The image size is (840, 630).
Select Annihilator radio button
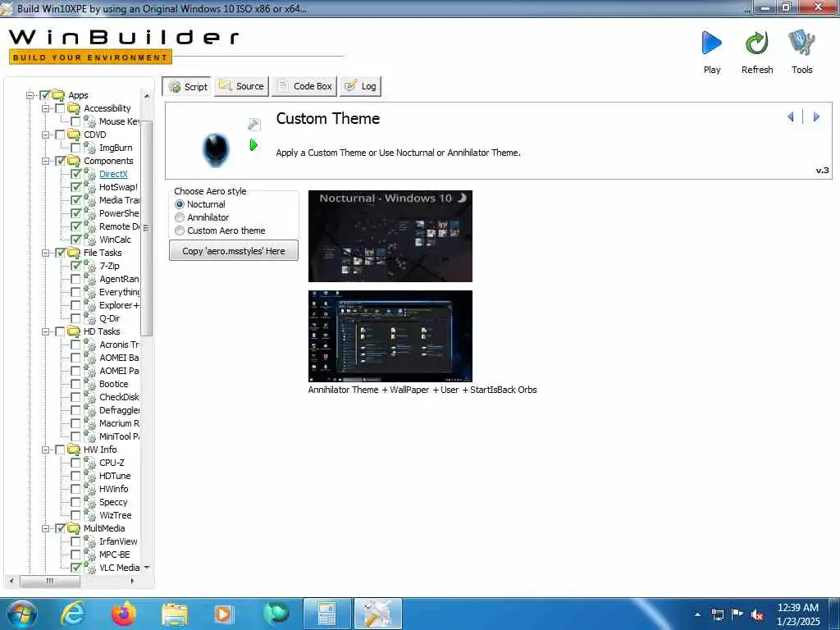tap(180, 217)
